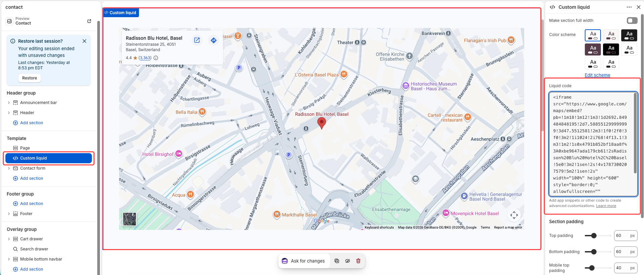Screen dimensions: 644x275
Task: Open the Contact preview in a new window
Action: point(89,21)
